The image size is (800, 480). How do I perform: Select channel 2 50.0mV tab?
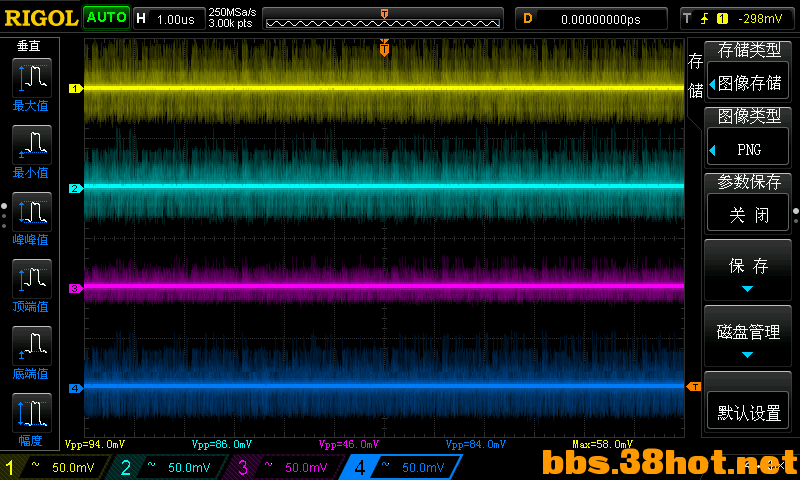point(168,467)
